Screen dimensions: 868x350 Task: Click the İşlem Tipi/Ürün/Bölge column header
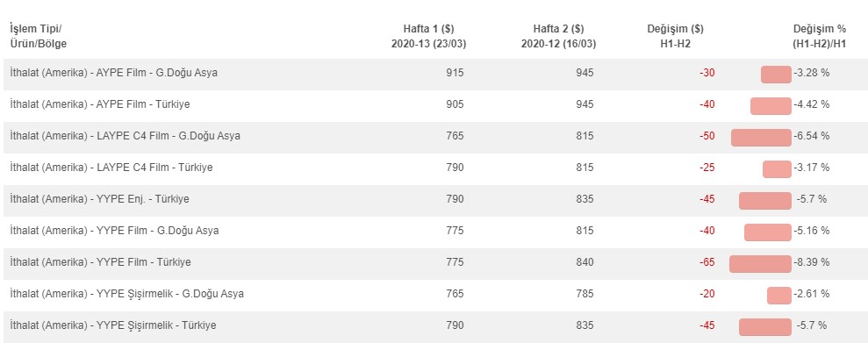coord(39,37)
